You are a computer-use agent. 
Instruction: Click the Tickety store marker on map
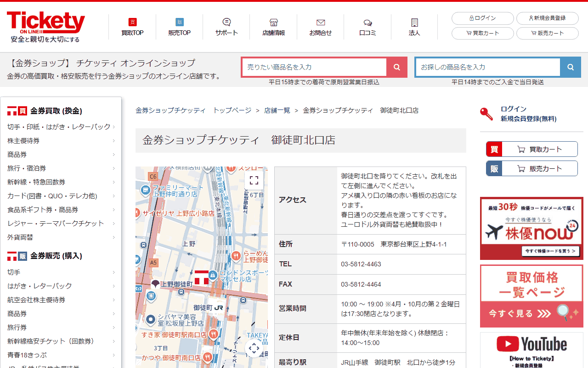(x=202, y=277)
